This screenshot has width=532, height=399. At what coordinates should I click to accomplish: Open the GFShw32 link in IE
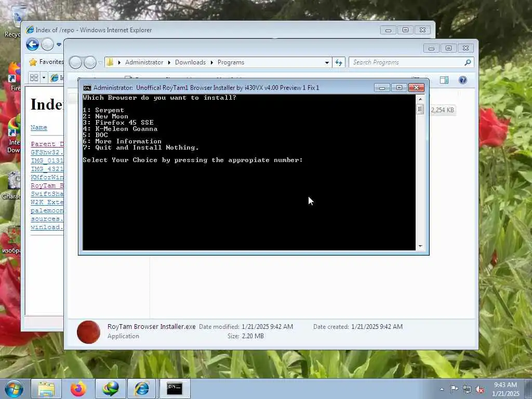click(47, 152)
